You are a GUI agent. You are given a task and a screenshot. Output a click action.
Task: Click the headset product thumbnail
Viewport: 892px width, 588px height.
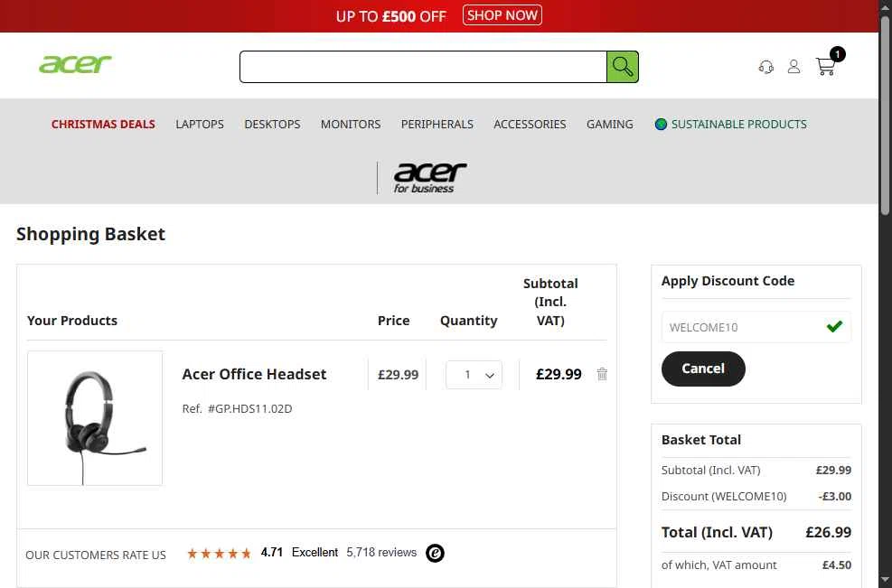pos(95,418)
